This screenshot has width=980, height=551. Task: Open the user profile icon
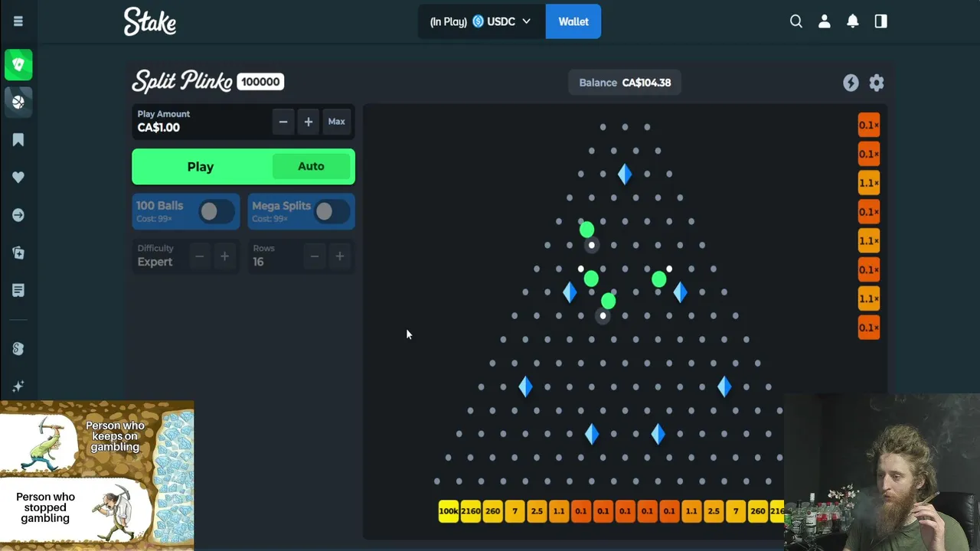[825, 21]
